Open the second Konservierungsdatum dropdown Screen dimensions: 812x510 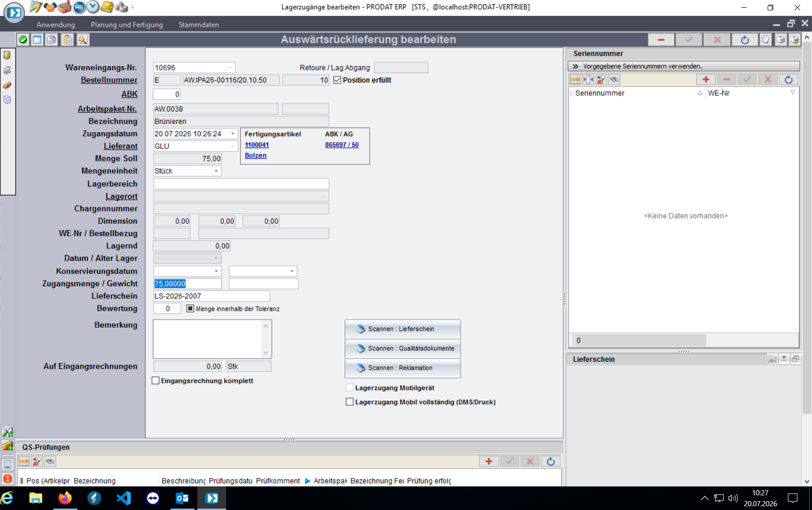click(292, 271)
